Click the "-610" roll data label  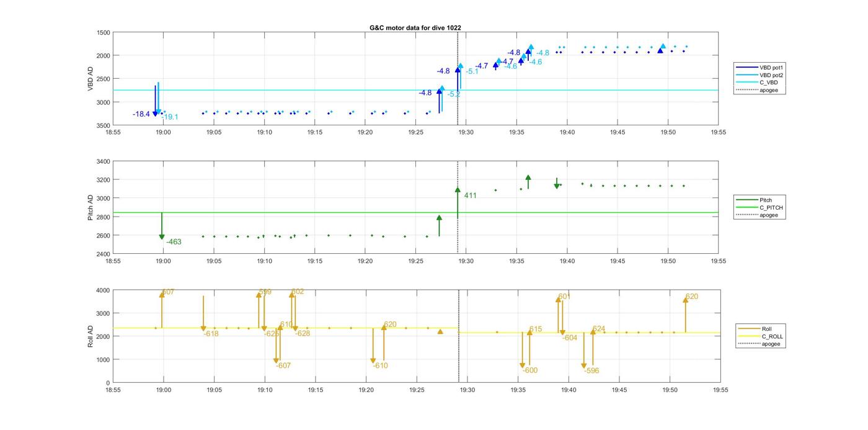(380, 366)
